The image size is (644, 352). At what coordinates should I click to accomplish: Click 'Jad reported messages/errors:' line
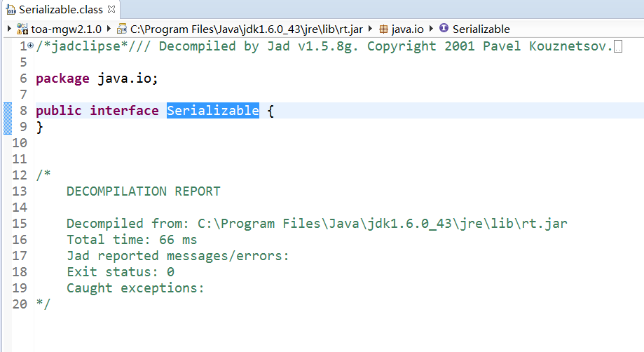pos(178,256)
